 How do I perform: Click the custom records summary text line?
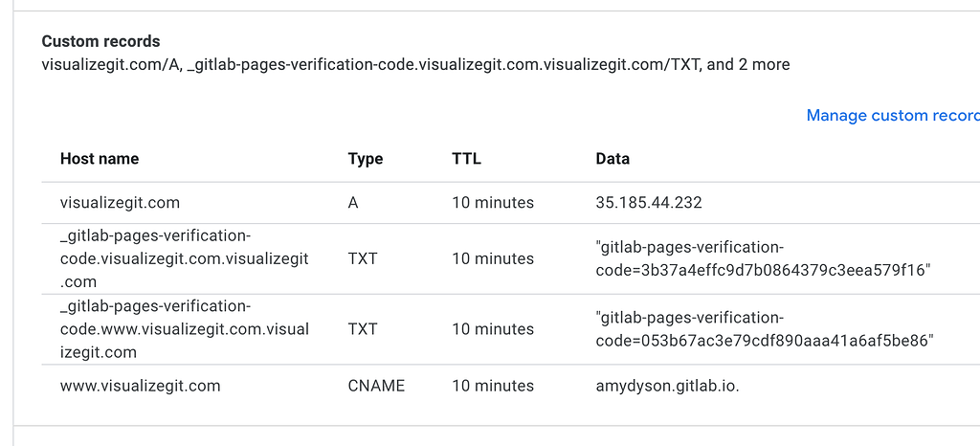pos(415,65)
